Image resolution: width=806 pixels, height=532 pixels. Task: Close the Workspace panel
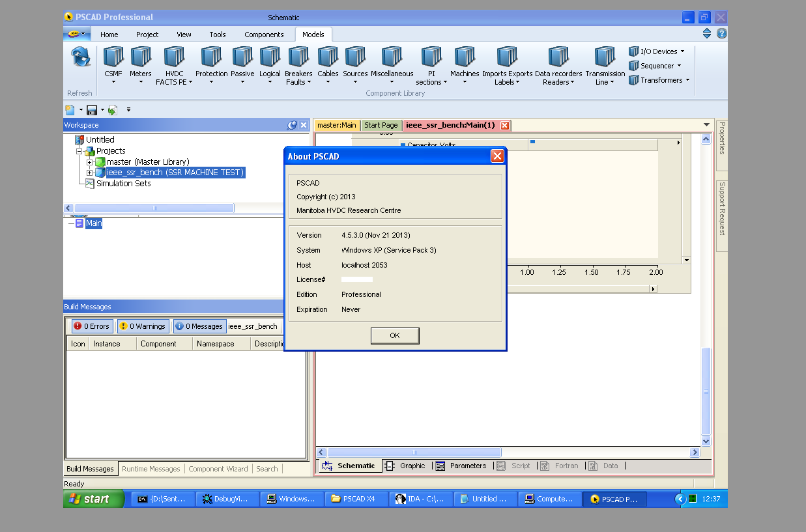pyautogui.click(x=303, y=125)
